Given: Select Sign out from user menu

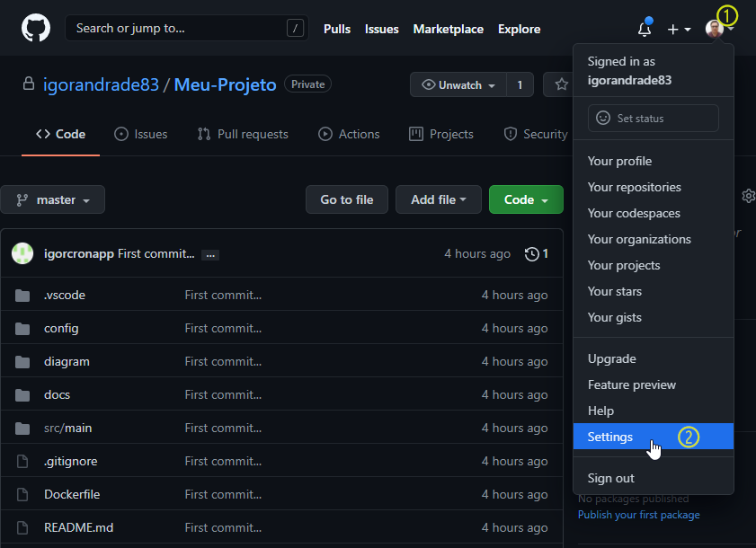Looking at the screenshot, I should 654,478.
